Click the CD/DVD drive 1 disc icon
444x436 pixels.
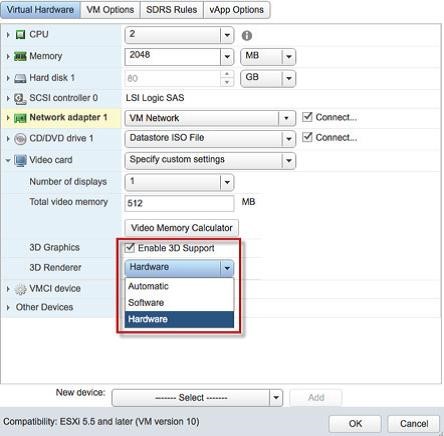tap(20, 139)
